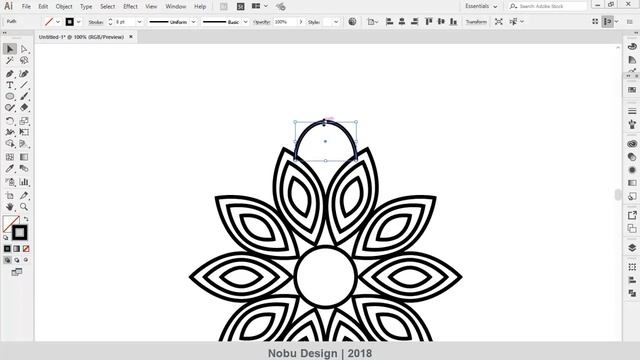Image resolution: width=640 pixels, height=360 pixels.
Task: Select the Eyedropper tool
Action: pos(10,169)
